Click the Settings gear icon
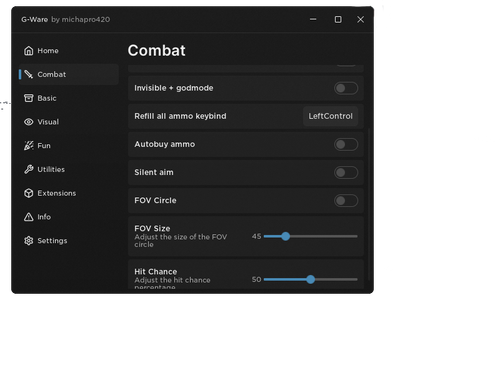Viewport: 500px width, 375px height. pos(29,241)
